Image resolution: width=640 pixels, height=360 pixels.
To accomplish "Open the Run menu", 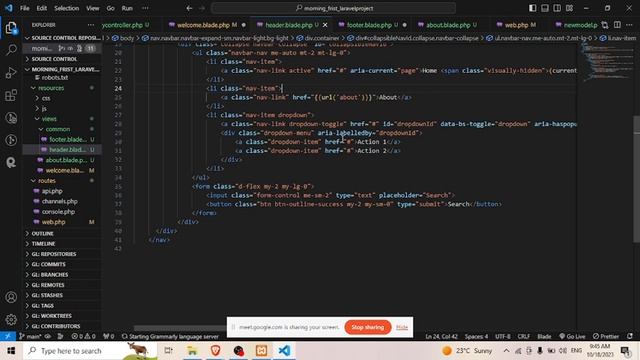I will pyautogui.click(x=127, y=8).
